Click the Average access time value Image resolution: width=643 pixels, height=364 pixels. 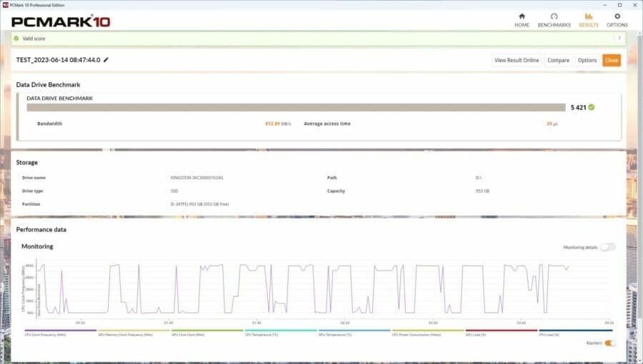tap(552, 123)
